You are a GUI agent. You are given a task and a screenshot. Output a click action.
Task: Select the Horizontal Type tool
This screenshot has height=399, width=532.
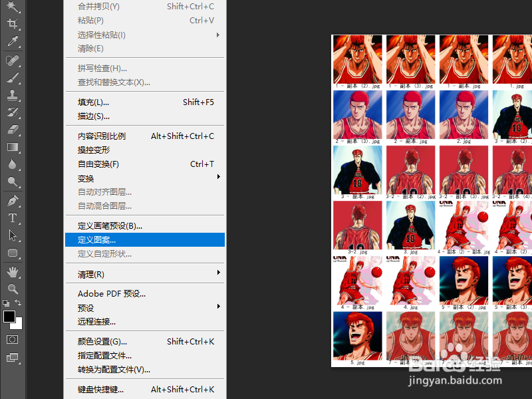[x=13, y=218]
